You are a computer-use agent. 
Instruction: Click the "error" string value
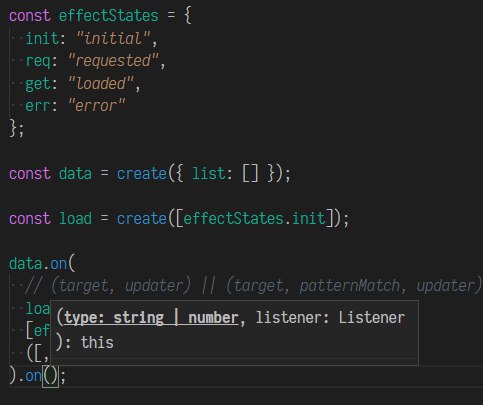tap(97, 106)
